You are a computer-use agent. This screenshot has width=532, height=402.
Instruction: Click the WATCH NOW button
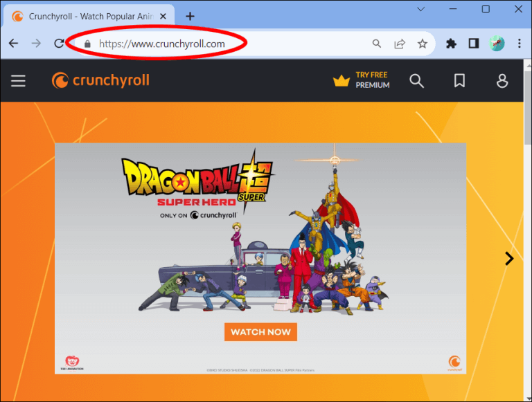coord(260,332)
